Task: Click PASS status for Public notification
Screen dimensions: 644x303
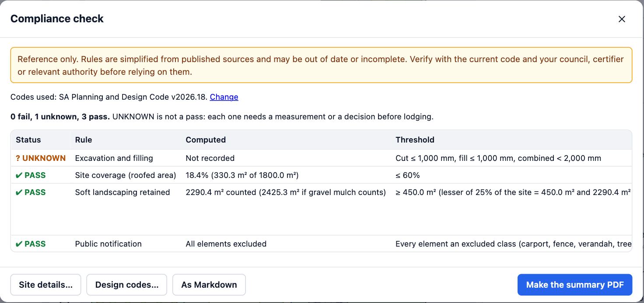Action: (31, 244)
